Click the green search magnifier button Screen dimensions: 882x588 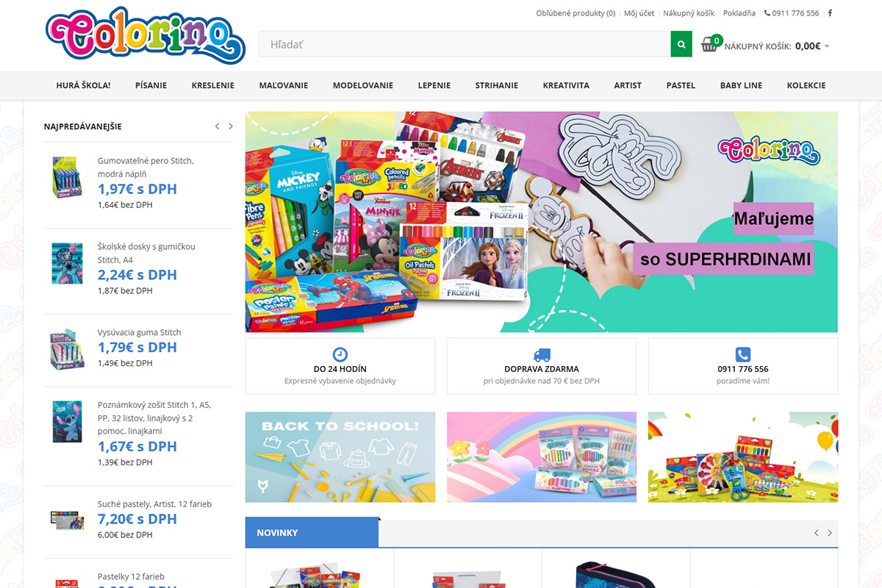[x=681, y=44]
